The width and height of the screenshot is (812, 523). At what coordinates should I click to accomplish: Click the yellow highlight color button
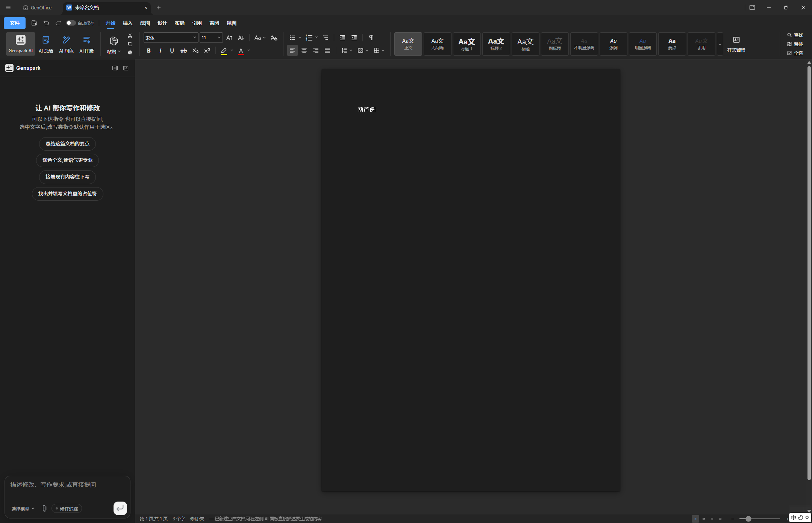tap(224, 51)
